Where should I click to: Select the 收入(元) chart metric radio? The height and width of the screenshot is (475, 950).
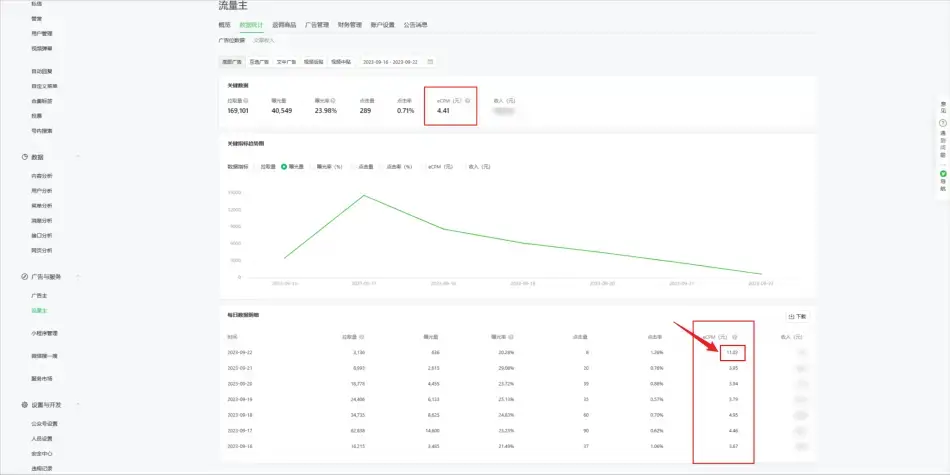point(464,167)
